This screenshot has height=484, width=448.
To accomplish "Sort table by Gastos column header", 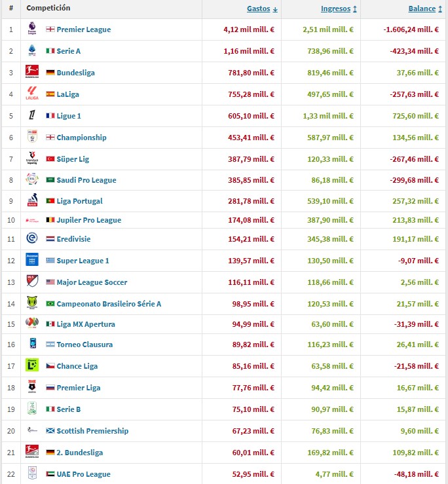I will pyautogui.click(x=262, y=9).
